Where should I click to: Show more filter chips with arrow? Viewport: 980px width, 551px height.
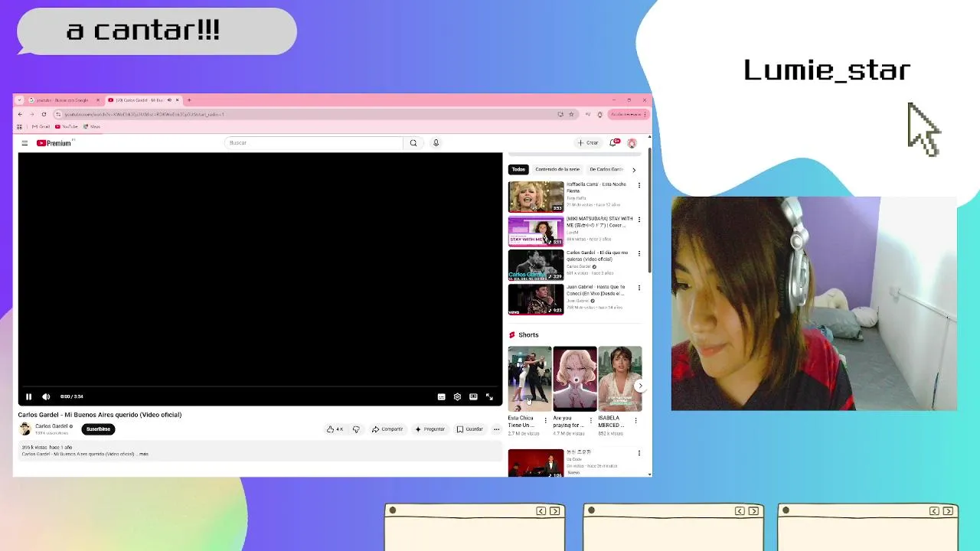[634, 170]
